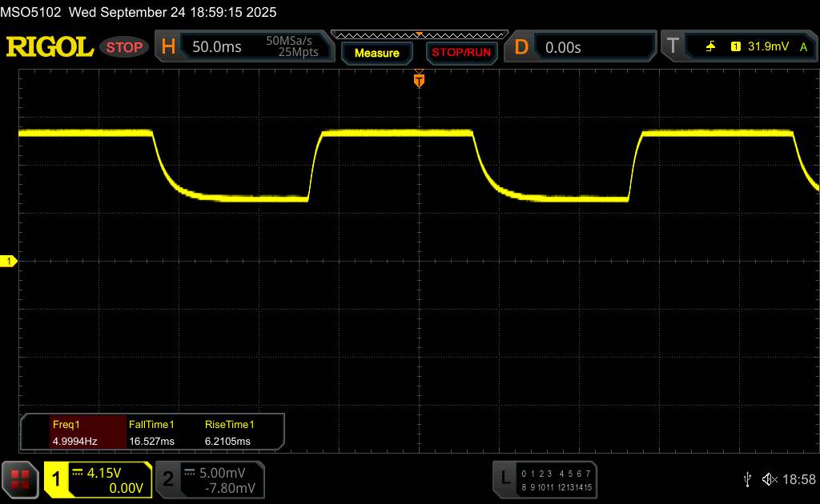This screenshot has width=820, height=504.
Task: Click the orange trigger position marker atop grid
Action: point(418,80)
